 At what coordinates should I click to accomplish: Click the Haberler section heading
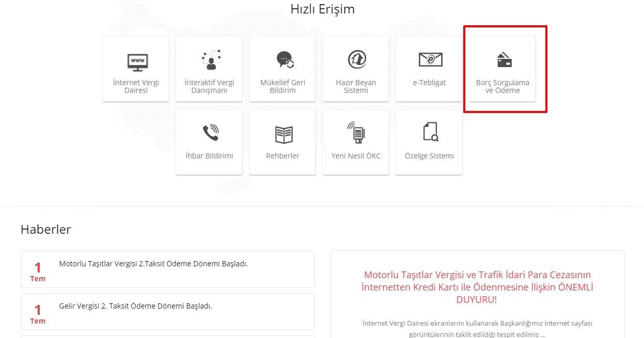(x=45, y=230)
